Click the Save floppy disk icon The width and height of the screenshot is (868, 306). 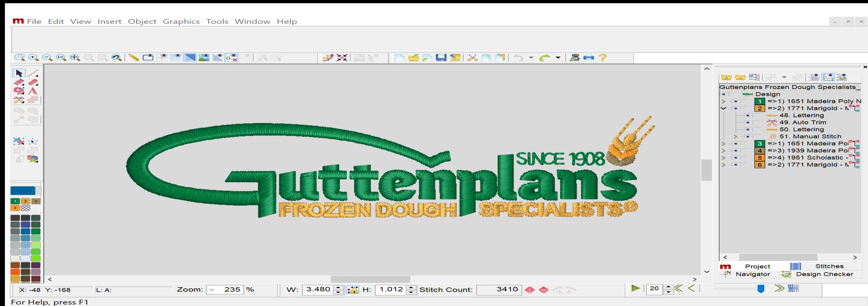click(x=441, y=58)
